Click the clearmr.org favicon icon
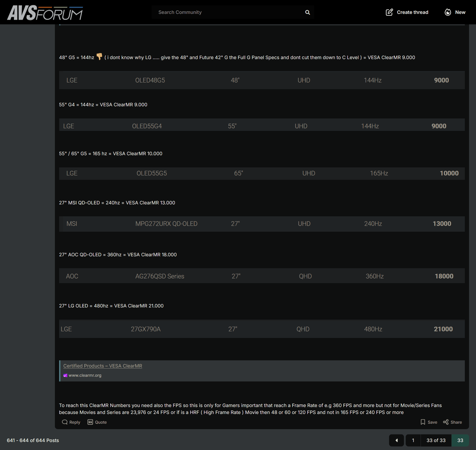 pos(65,375)
